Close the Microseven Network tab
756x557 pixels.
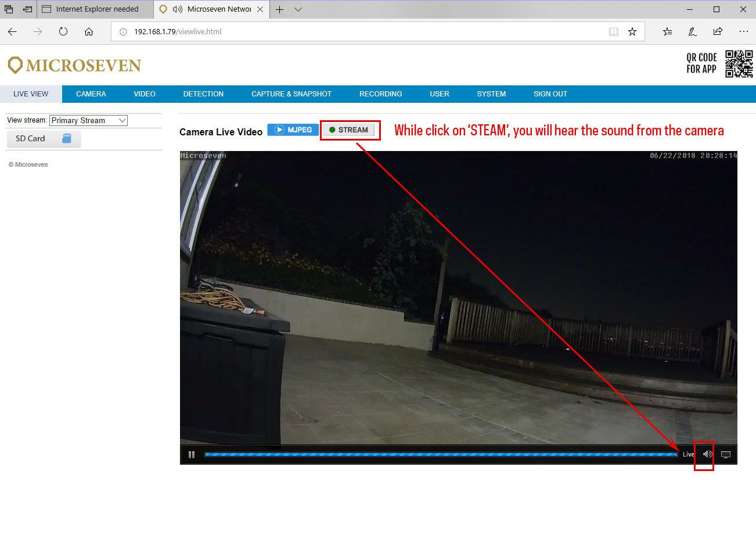pos(260,9)
